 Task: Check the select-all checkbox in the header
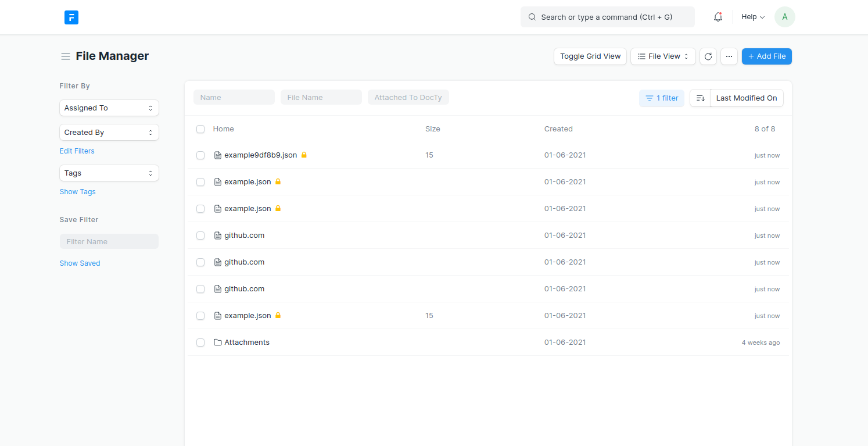point(200,129)
